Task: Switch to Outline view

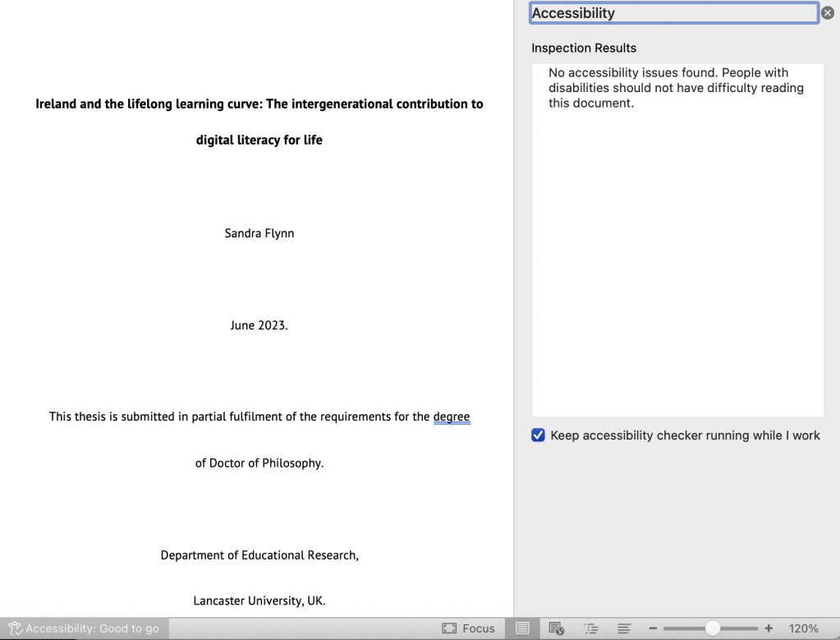Action: point(590,628)
